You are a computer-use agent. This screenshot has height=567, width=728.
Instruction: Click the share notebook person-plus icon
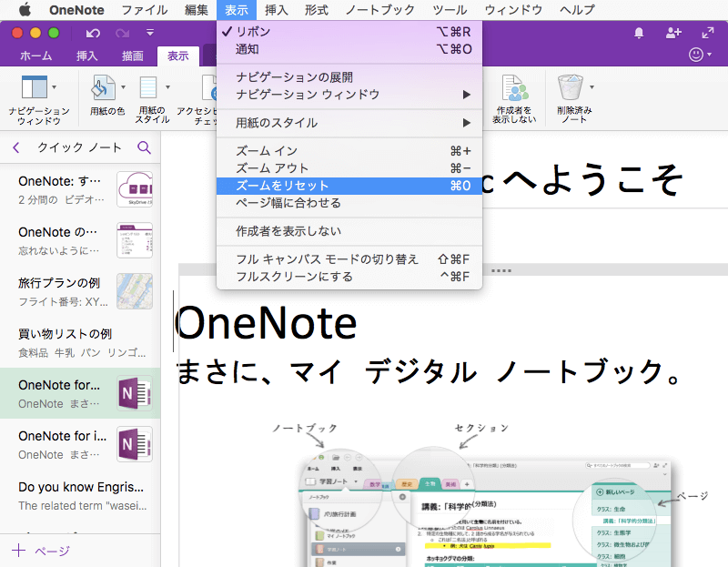coord(673,33)
